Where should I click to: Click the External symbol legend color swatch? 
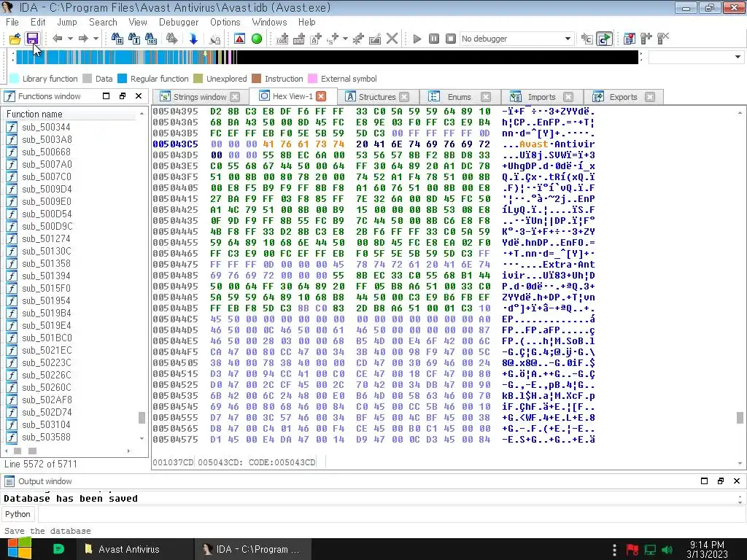(x=312, y=79)
